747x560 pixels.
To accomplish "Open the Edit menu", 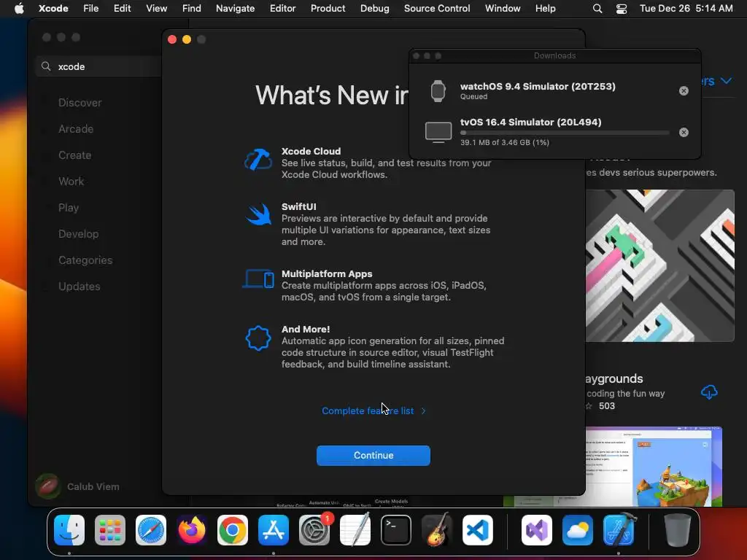I will [122, 8].
